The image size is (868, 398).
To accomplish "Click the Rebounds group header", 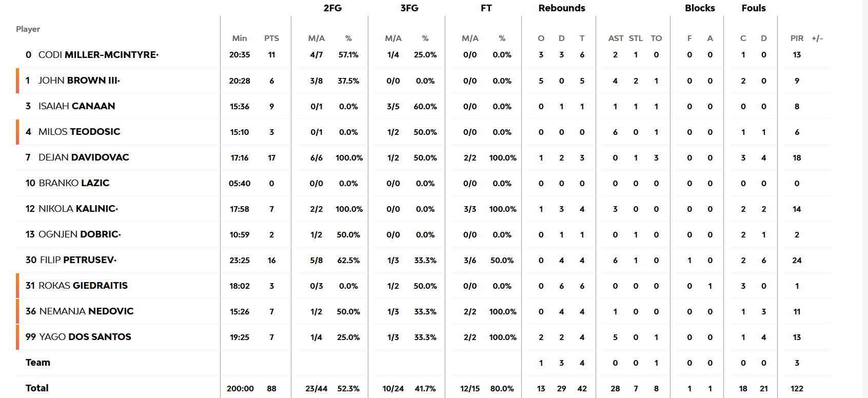I will tap(562, 8).
